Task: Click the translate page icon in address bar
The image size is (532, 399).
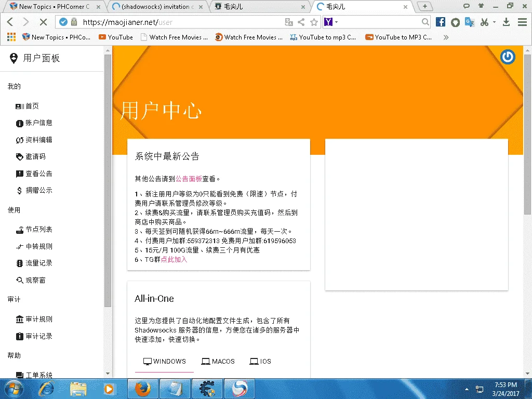Action: [x=289, y=22]
